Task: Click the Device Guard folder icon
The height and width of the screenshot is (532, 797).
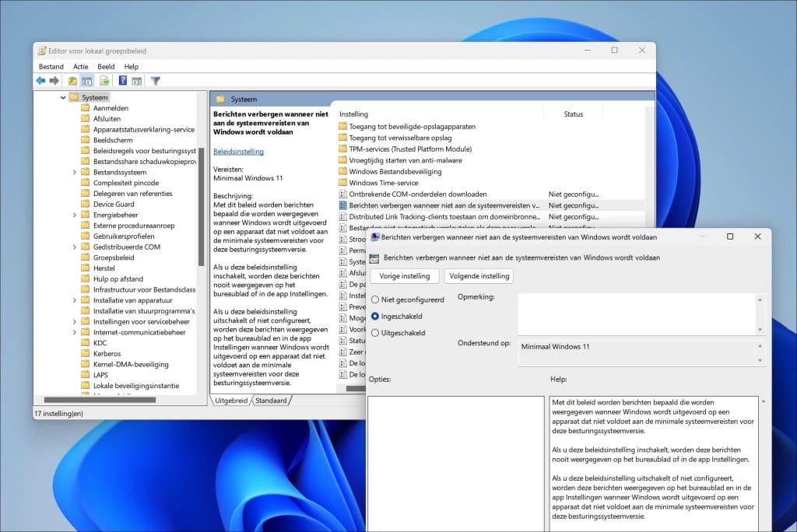Action: pos(86,204)
